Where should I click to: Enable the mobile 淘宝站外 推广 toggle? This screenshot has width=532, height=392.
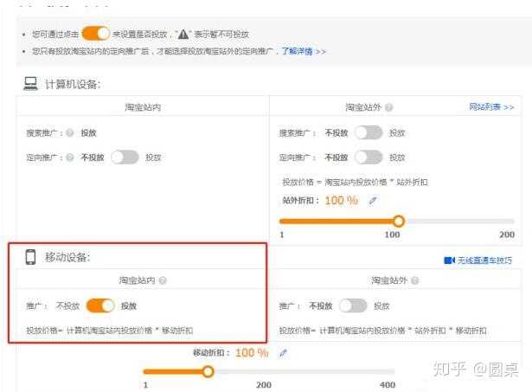tap(353, 305)
